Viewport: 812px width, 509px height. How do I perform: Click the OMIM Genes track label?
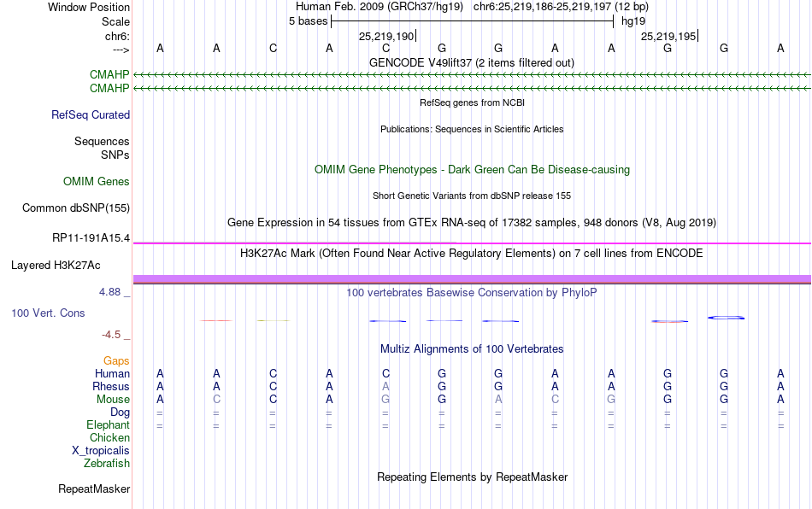[96, 182]
